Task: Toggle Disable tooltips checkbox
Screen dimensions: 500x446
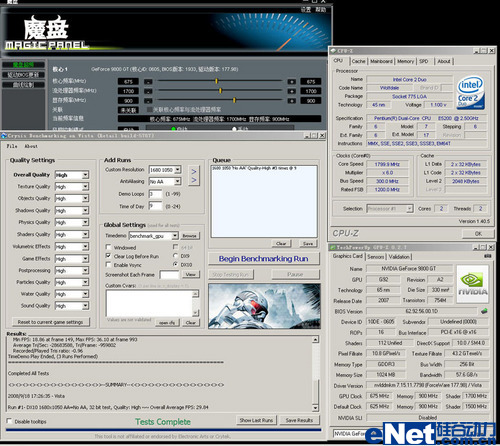Action: (9, 421)
